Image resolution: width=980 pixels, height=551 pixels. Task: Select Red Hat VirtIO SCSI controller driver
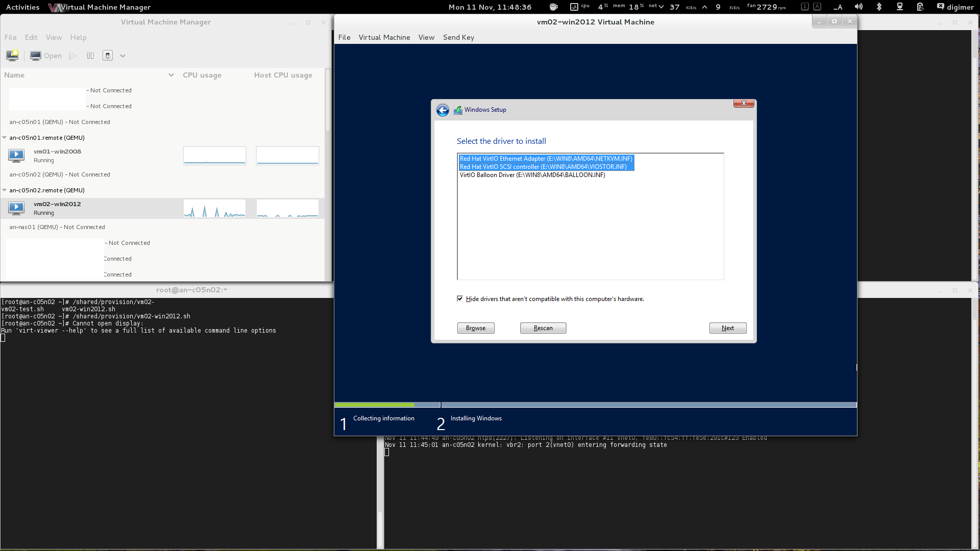546,167
